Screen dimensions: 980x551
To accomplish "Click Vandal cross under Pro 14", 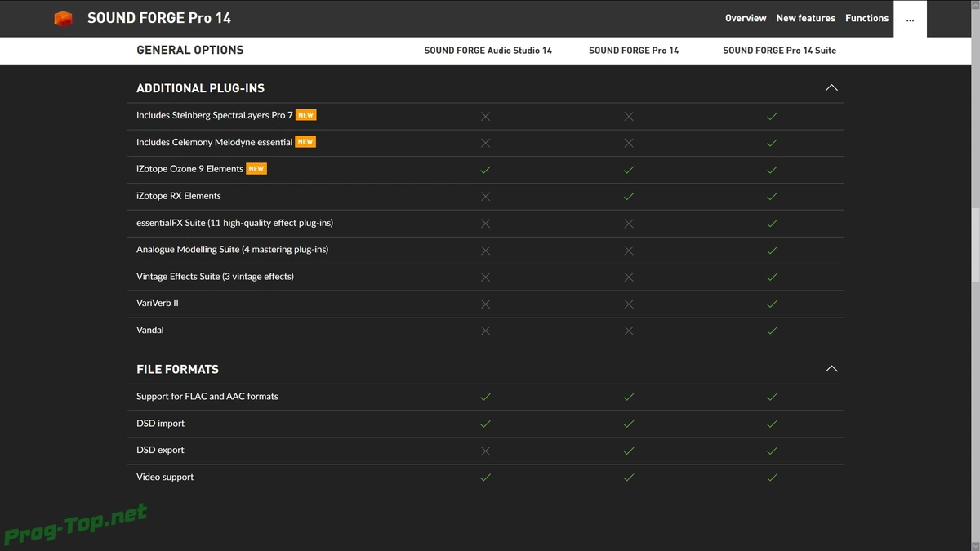I will point(629,331).
